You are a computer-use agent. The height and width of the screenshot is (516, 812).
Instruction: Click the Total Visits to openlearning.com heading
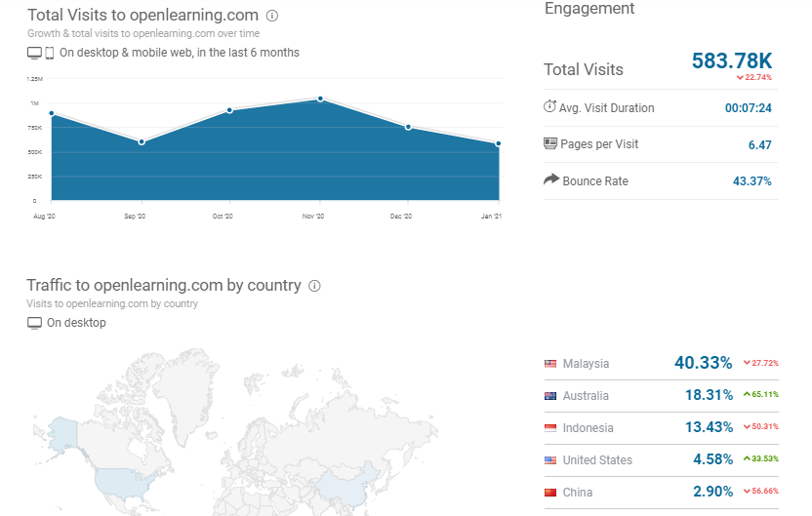[142, 16]
